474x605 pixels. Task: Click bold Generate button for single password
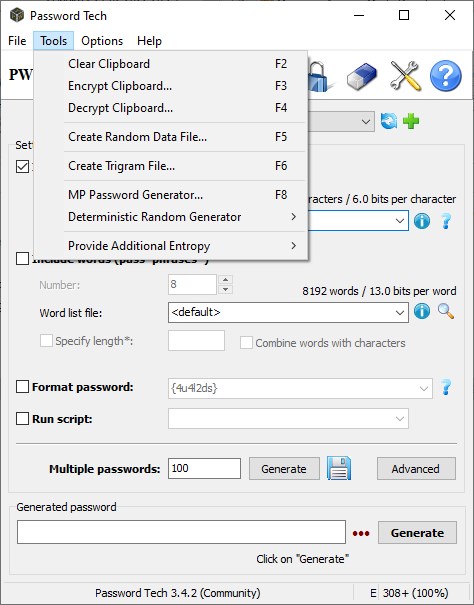[417, 533]
